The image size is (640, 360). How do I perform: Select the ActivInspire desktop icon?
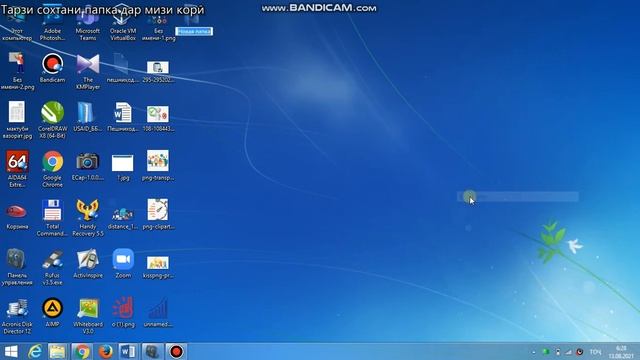(x=88, y=264)
